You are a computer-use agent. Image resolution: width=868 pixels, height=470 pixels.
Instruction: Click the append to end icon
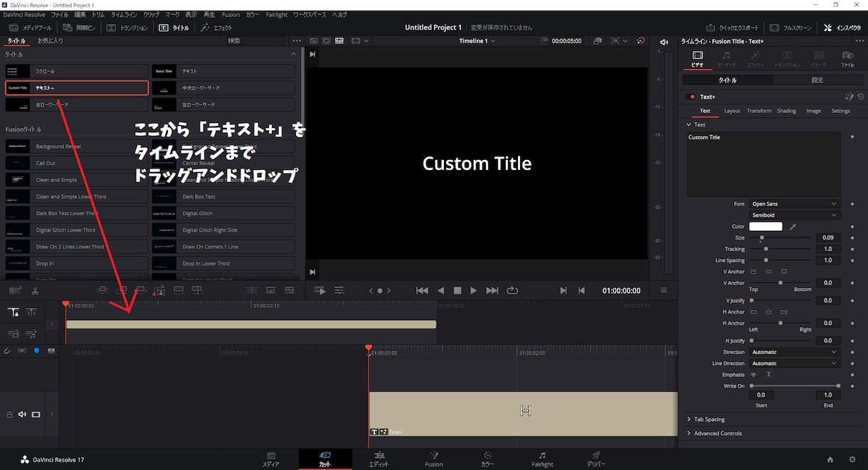[x=122, y=290]
